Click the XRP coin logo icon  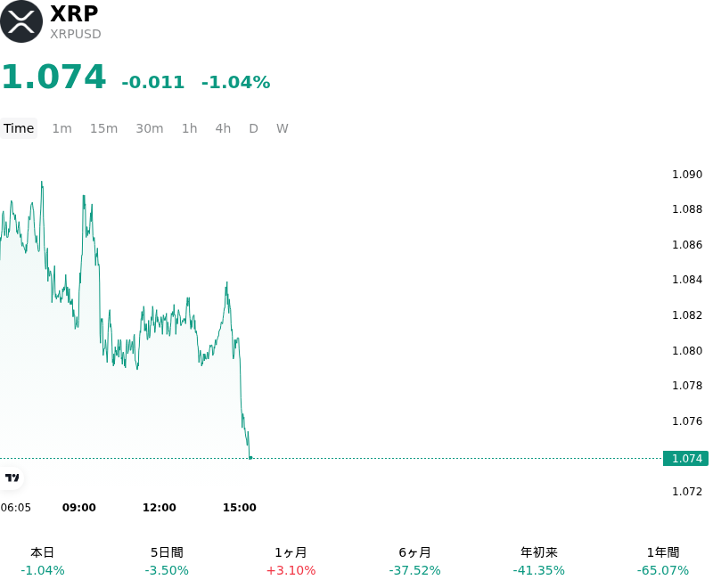pos(21,21)
